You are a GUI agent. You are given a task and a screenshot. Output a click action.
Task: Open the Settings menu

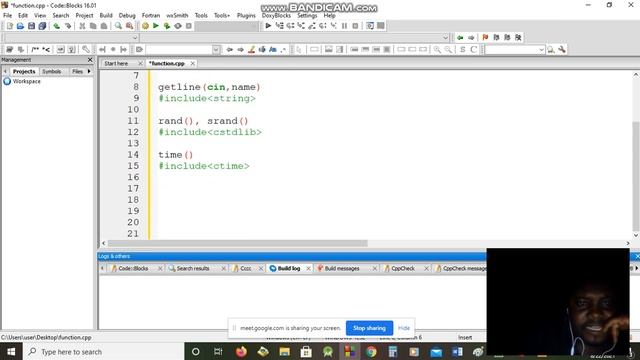pyautogui.click(x=307, y=15)
